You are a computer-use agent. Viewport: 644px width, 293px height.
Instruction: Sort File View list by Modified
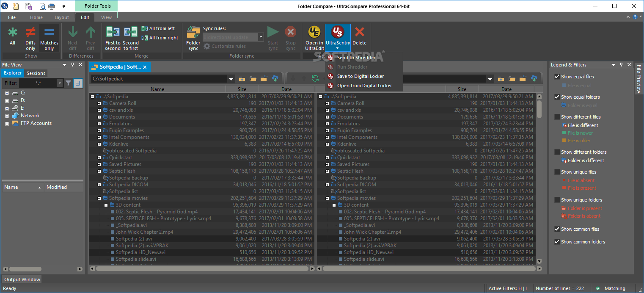[x=64, y=187]
